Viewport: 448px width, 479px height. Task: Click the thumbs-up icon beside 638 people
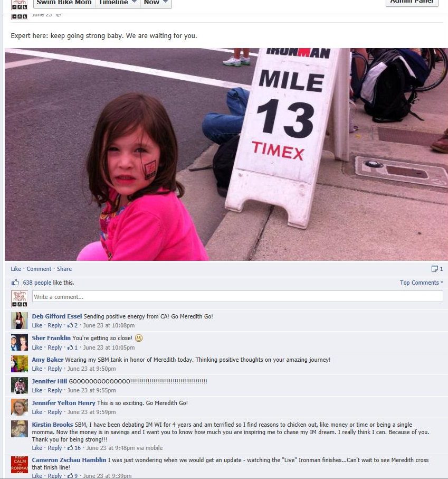pos(15,282)
